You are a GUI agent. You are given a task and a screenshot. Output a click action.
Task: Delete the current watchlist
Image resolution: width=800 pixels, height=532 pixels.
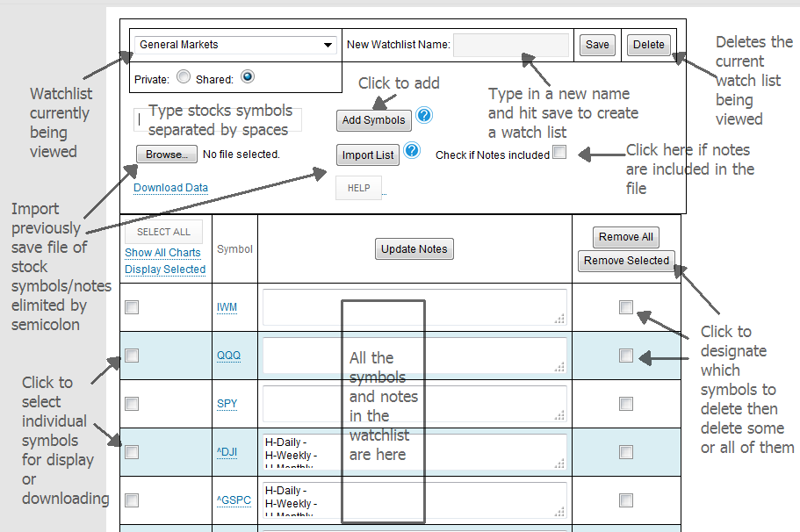(649, 45)
